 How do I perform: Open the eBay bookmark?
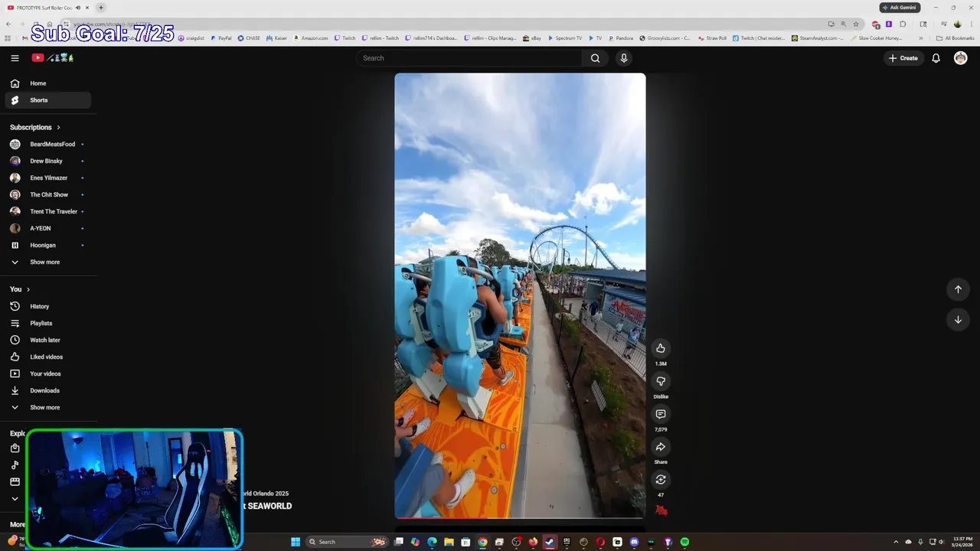coord(532,37)
